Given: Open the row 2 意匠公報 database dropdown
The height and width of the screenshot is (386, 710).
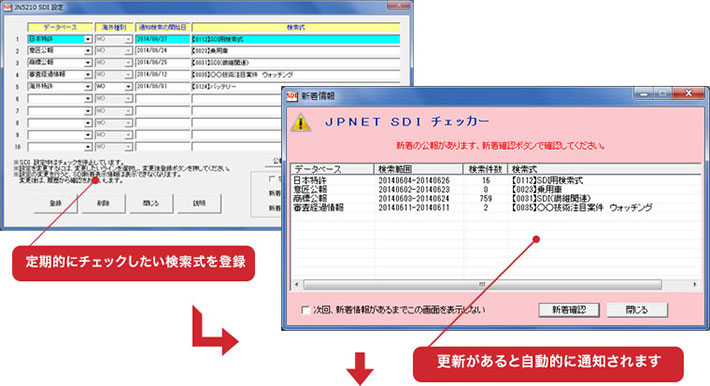Looking at the screenshot, I should coord(88,51).
